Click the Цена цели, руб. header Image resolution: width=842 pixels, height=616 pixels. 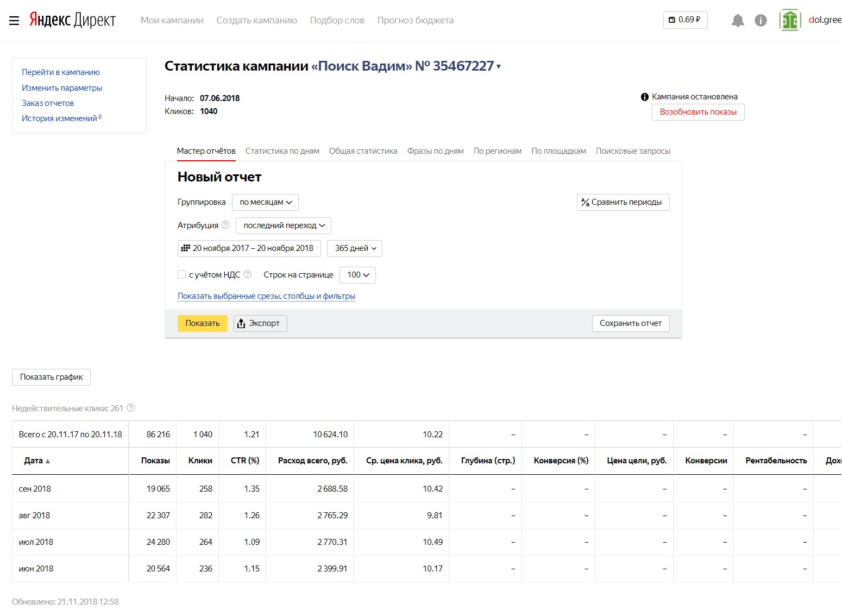[x=637, y=461]
